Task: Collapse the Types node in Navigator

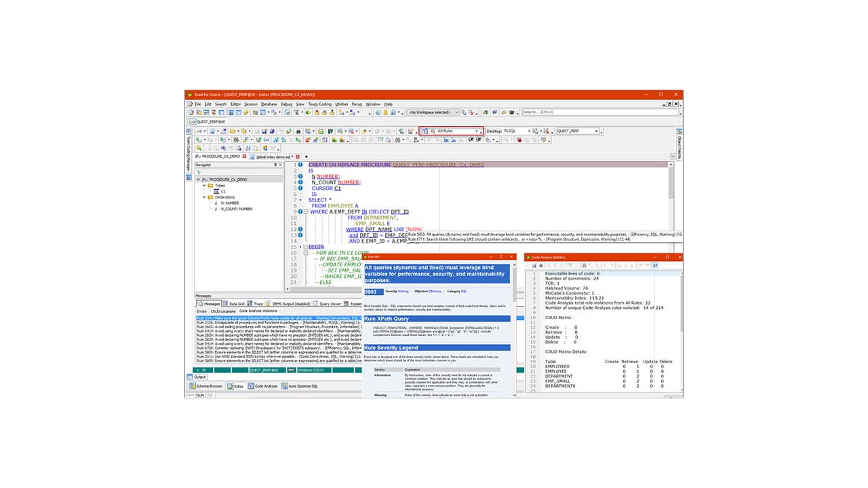Action: coord(204,186)
